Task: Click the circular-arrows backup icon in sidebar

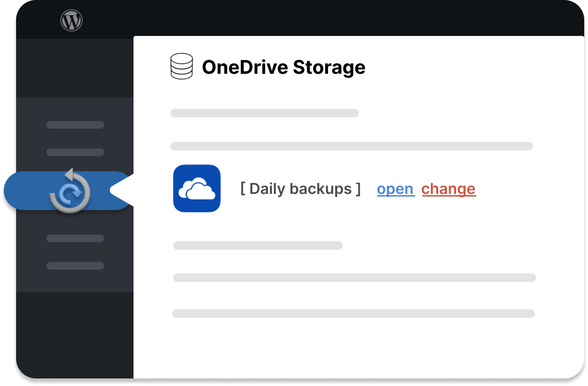Action: (x=71, y=191)
